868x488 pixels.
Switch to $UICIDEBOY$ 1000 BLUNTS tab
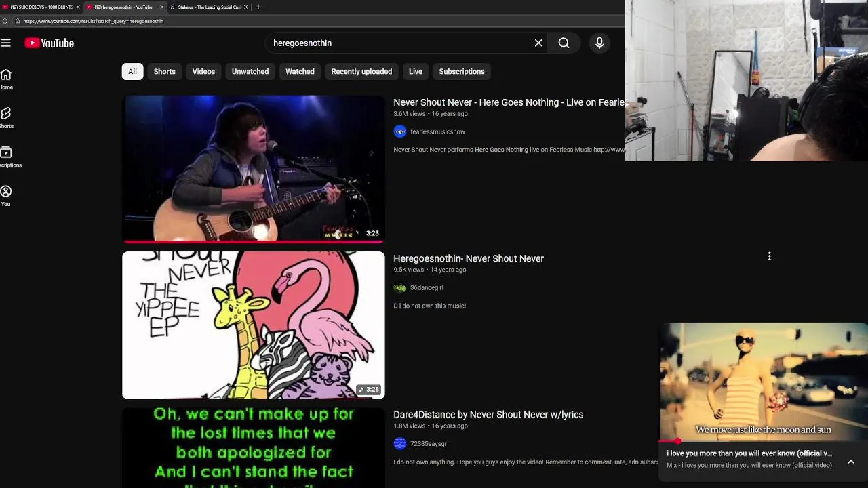pos(41,7)
